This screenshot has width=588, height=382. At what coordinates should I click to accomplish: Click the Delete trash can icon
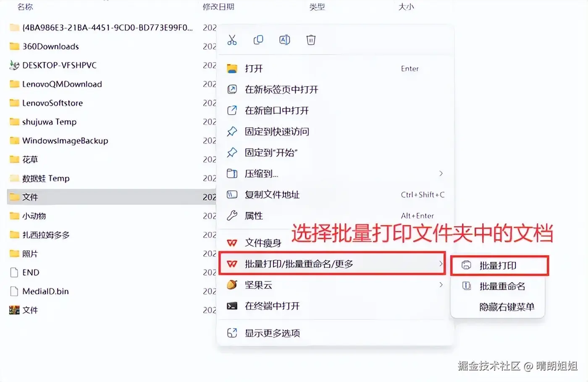coord(311,40)
